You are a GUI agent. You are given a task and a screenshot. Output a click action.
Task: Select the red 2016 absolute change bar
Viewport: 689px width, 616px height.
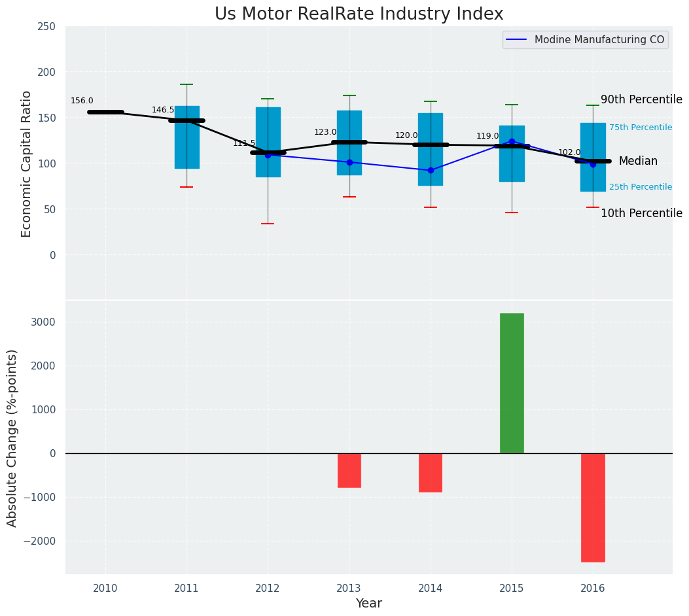593,507
